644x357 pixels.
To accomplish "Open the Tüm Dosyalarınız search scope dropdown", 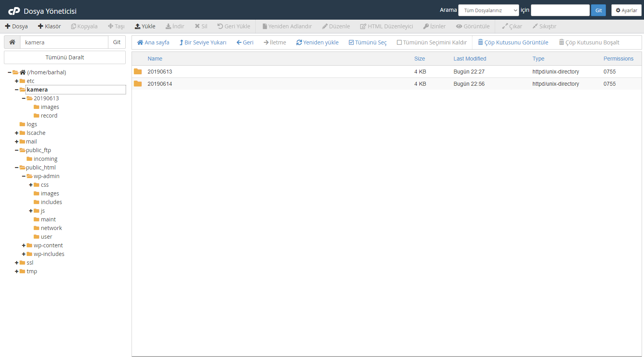I will point(489,10).
